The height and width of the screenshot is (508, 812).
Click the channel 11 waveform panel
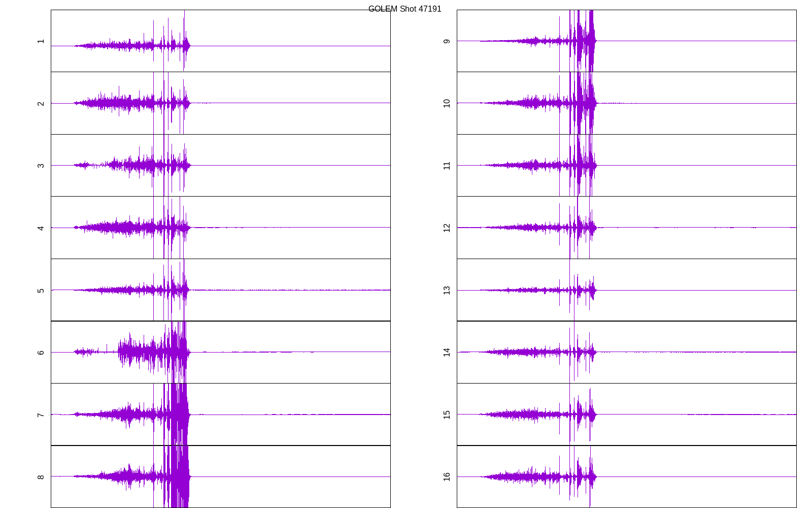coord(627,166)
